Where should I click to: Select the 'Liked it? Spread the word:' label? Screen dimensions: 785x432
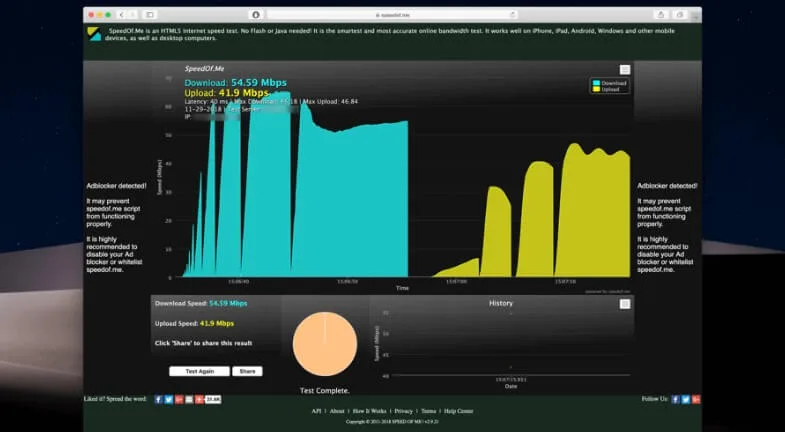[x=115, y=399]
